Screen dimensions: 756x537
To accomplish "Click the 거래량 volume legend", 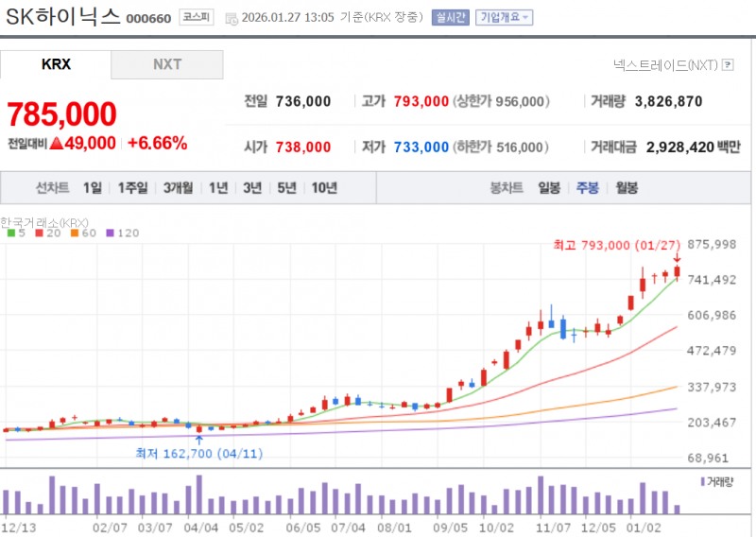I will (717, 481).
